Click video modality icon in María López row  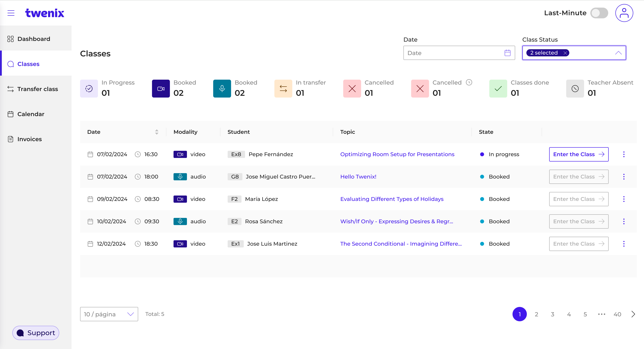(180, 199)
